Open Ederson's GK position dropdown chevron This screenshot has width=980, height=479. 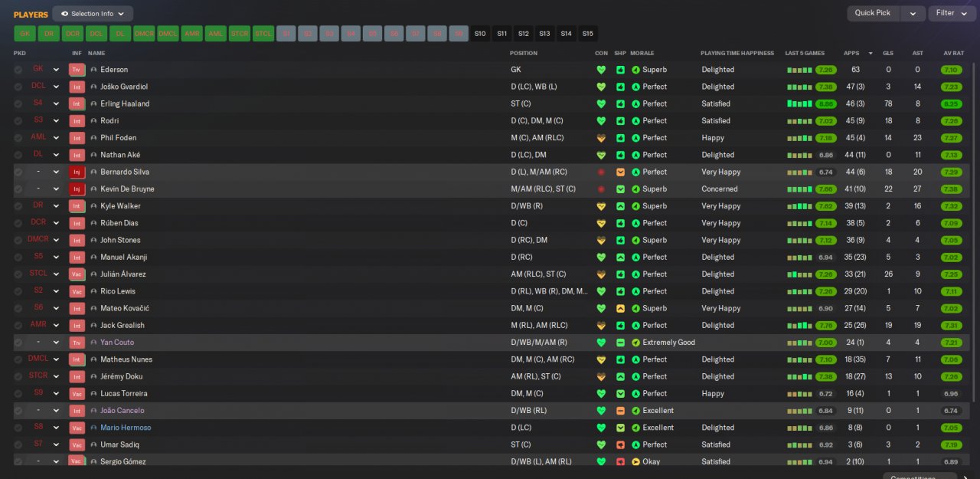56,70
